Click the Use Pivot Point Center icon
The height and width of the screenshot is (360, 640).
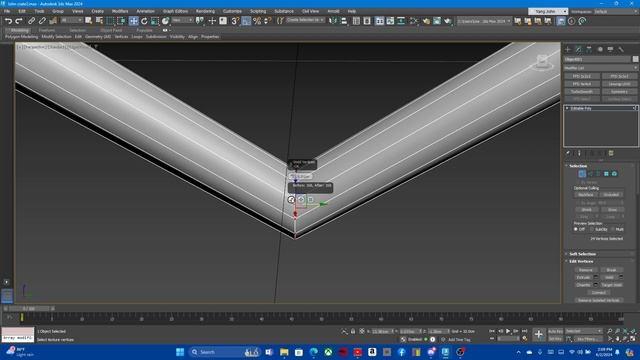(x=199, y=21)
